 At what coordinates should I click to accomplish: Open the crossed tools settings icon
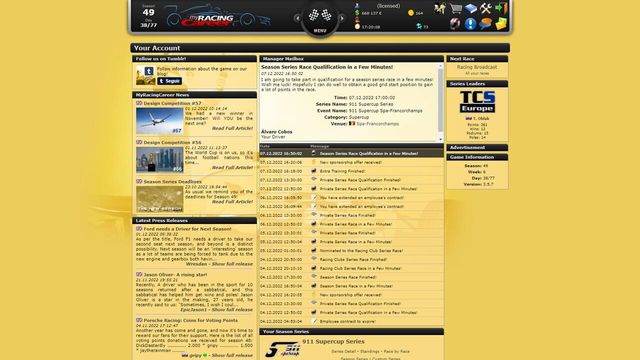click(x=486, y=8)
